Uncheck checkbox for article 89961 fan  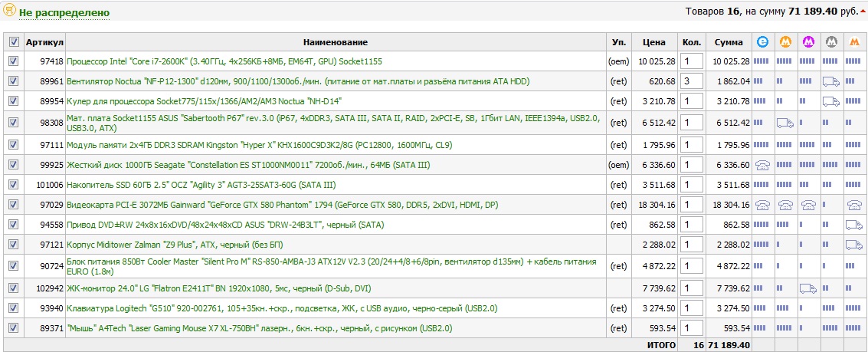(13, 81)
